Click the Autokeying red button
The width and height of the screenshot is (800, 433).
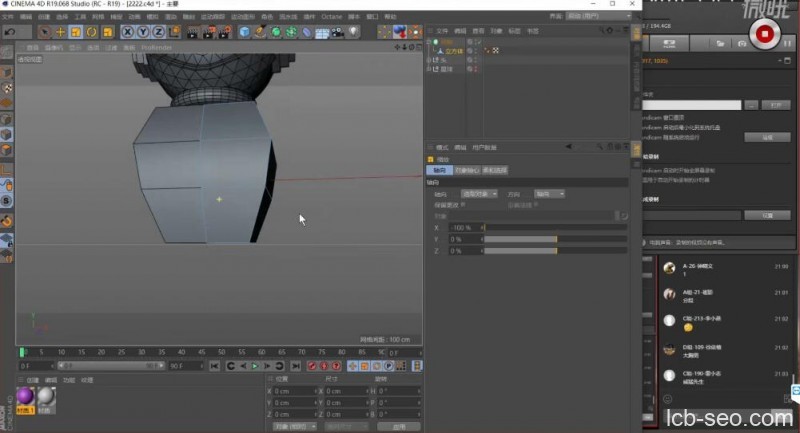click(x=323, y=366)
